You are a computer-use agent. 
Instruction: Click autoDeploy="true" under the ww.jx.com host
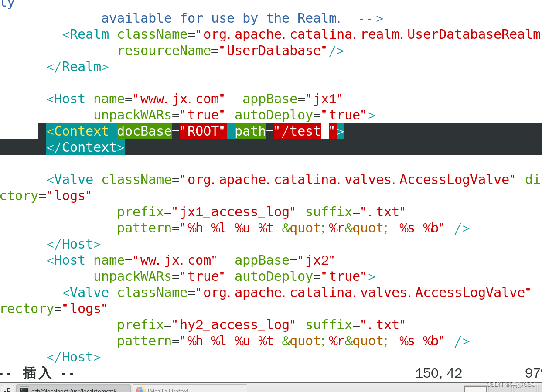[x=301, y=276]
